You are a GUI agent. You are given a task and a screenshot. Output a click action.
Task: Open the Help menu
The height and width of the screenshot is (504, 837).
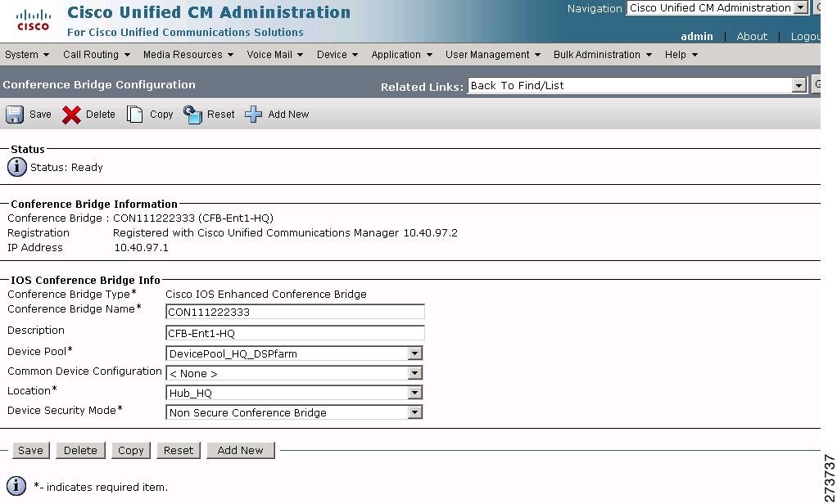pyautogui.click(x=681, y=54)
